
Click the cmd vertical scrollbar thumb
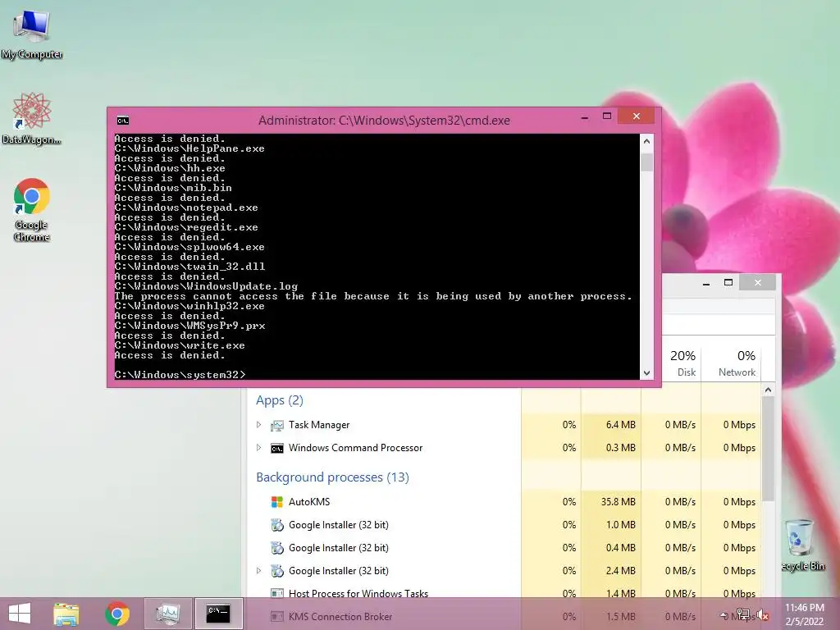tap(646, 162)
